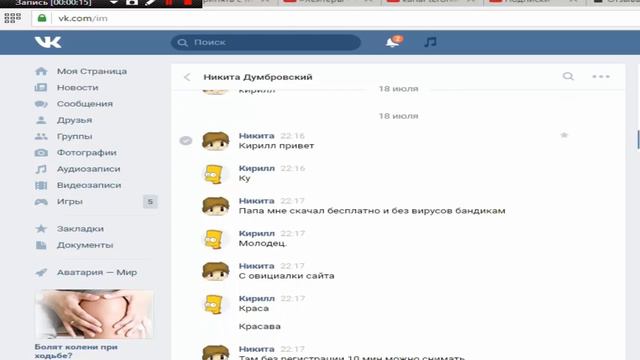The height and width of the screenshot is (360, 640).
Task: Open Аудиозаписи in sidebar
Action: click(x=88, y=169)
